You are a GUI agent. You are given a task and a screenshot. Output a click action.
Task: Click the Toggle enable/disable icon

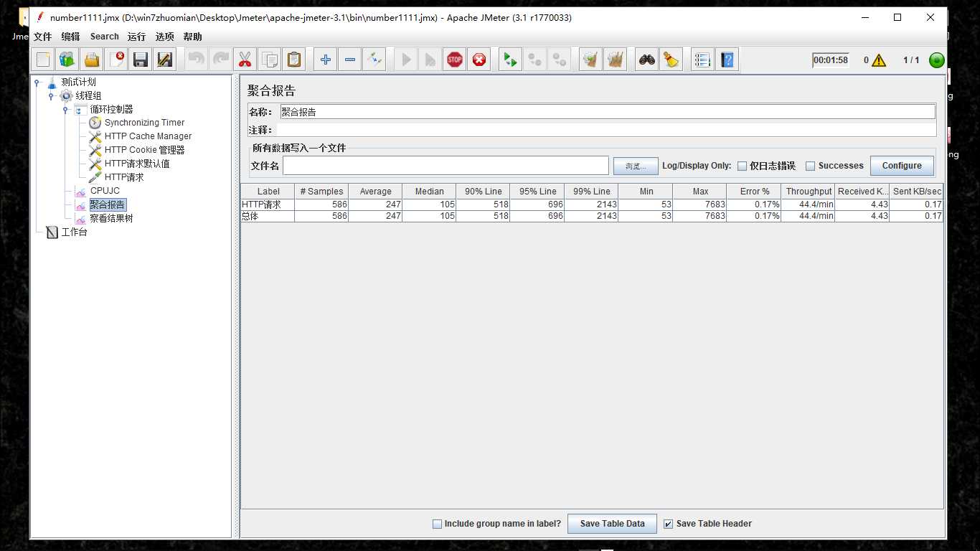pos(374,60)
